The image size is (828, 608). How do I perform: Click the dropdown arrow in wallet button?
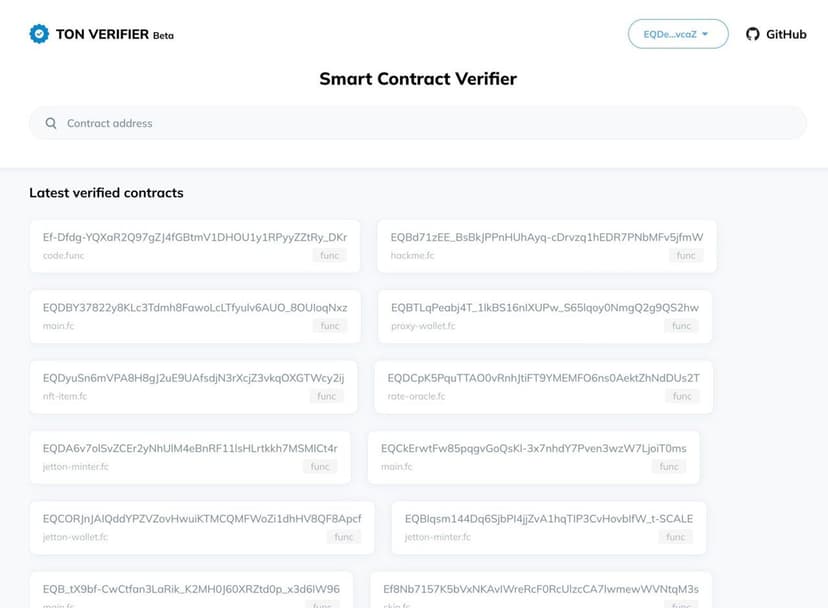point(706,34)
